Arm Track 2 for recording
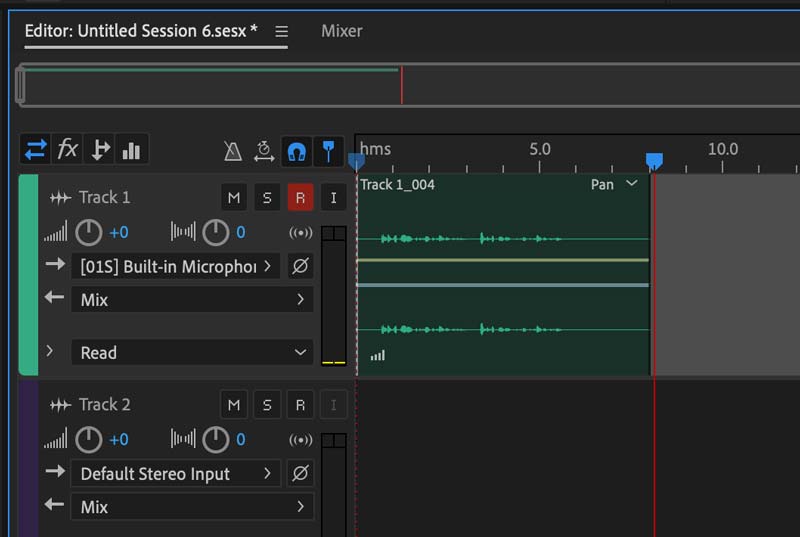The width and height of the screenshot is (800, 537). pyautogui.click(x=300, y=405)
